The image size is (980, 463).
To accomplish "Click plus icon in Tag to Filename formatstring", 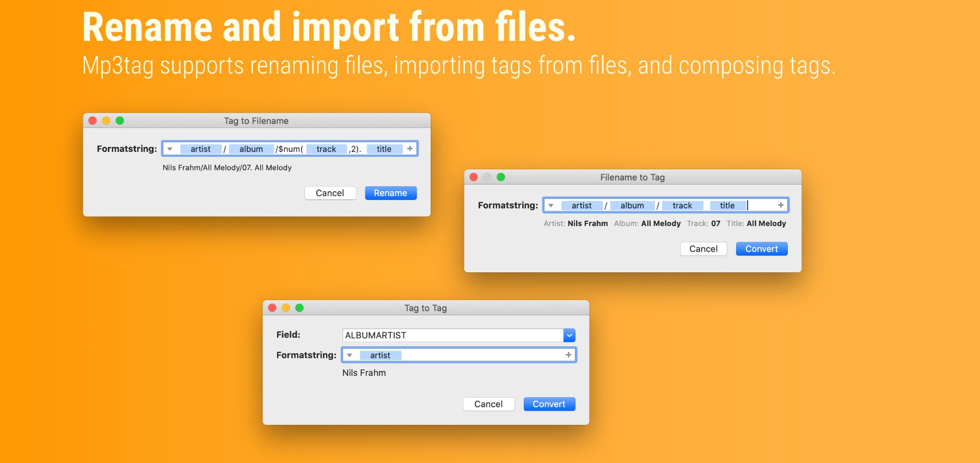I will [x=410, y=149].
